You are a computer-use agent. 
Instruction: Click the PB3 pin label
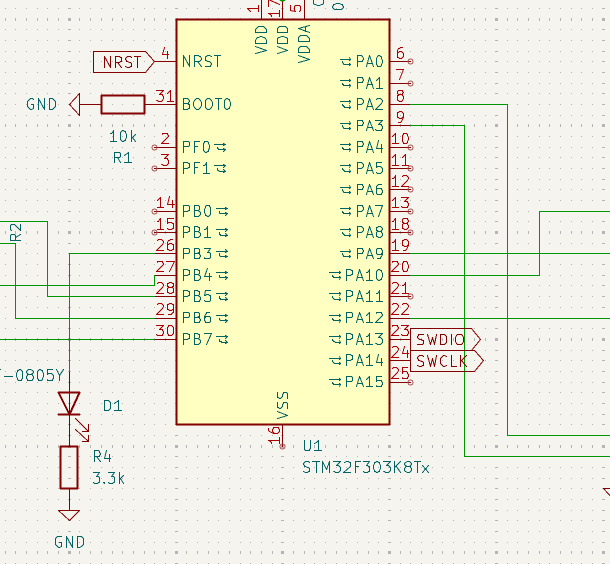[197, 254]
